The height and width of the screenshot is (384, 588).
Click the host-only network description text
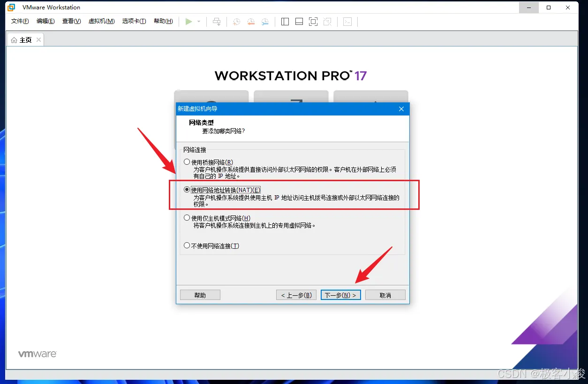point(255,225)
